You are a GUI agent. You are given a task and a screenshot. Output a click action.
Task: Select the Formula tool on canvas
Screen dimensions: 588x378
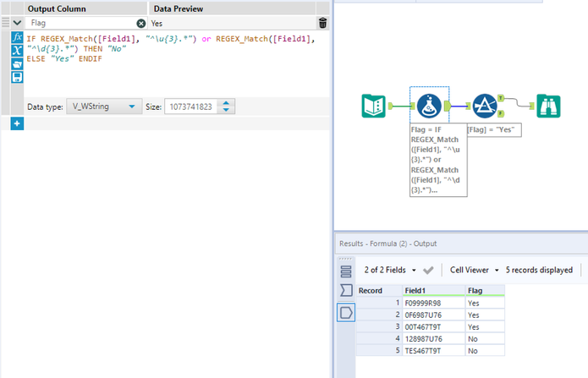pos(429,106)
